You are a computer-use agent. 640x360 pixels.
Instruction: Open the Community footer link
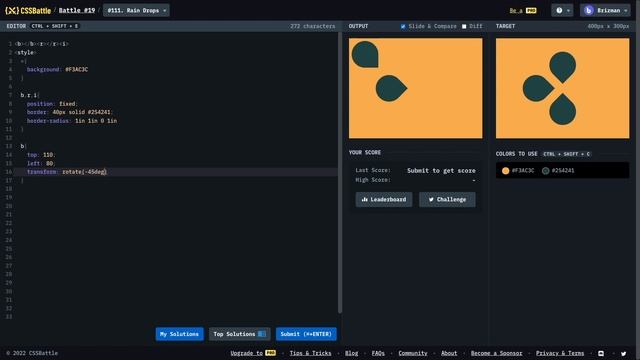(413, 353)
